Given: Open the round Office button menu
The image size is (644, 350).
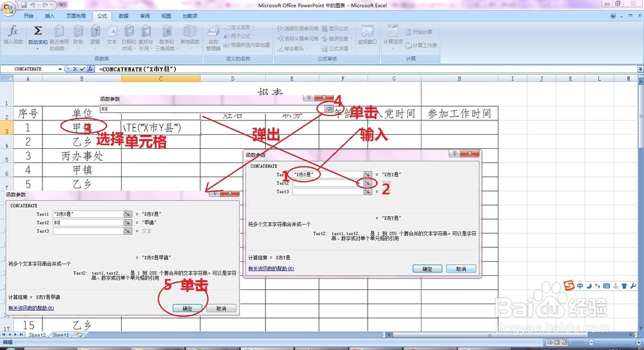Looking at the screenshot, I should [8, 8].
